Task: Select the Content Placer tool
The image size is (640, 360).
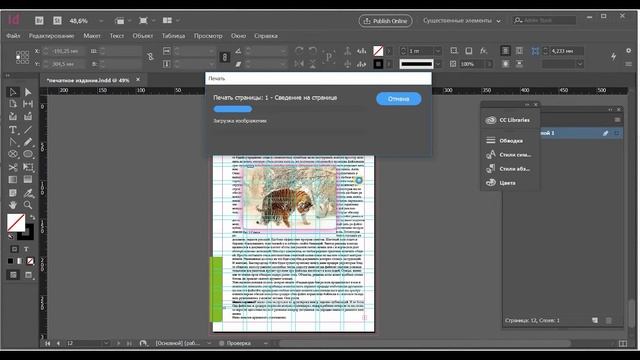Action: pos(28,117)
